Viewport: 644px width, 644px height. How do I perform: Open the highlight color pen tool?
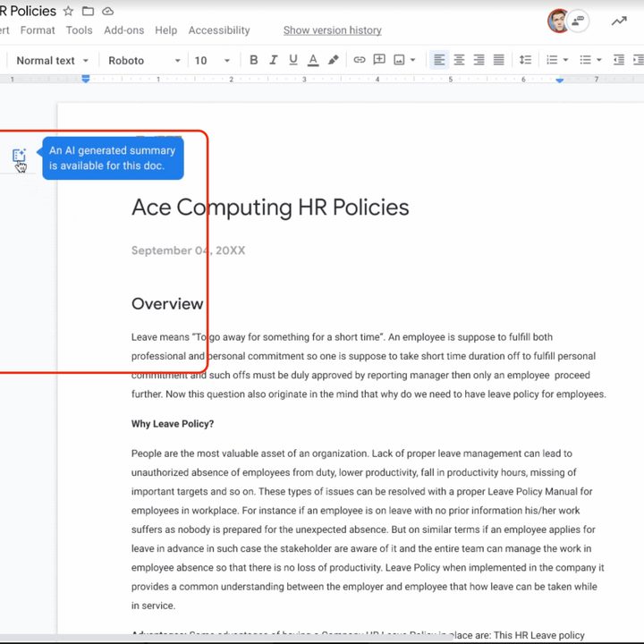click(333, 61)
